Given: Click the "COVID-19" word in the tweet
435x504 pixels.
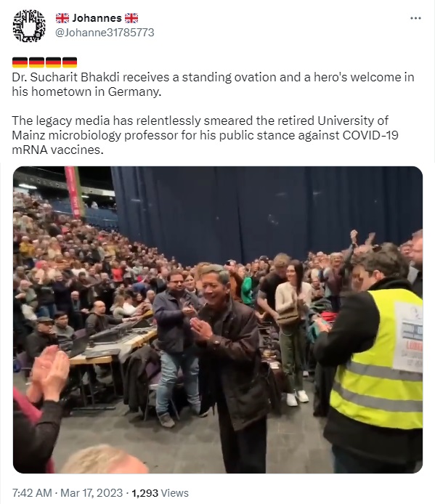Looking at the screenshot, I should click(x=370, y=135).
